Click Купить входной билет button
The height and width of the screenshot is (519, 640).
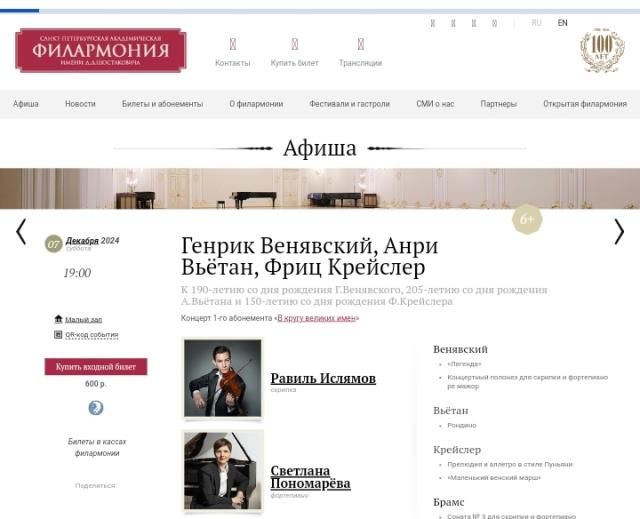pos(96,367)
